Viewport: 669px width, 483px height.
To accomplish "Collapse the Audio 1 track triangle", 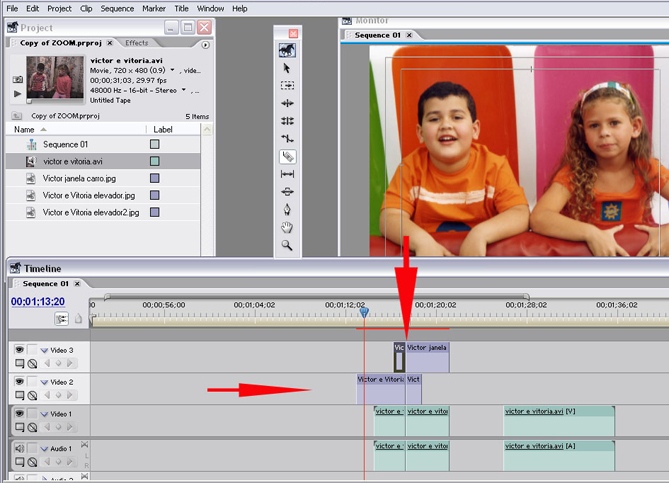I will coord(44,449).
